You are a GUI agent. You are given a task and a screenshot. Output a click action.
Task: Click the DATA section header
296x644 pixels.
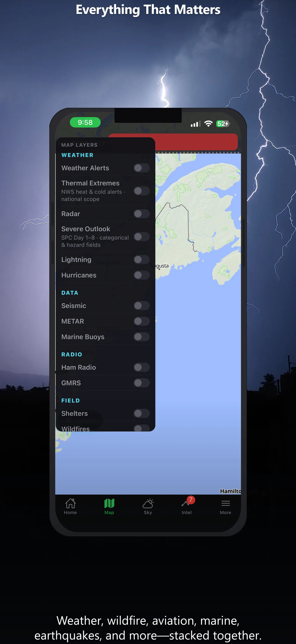[70, 293]
